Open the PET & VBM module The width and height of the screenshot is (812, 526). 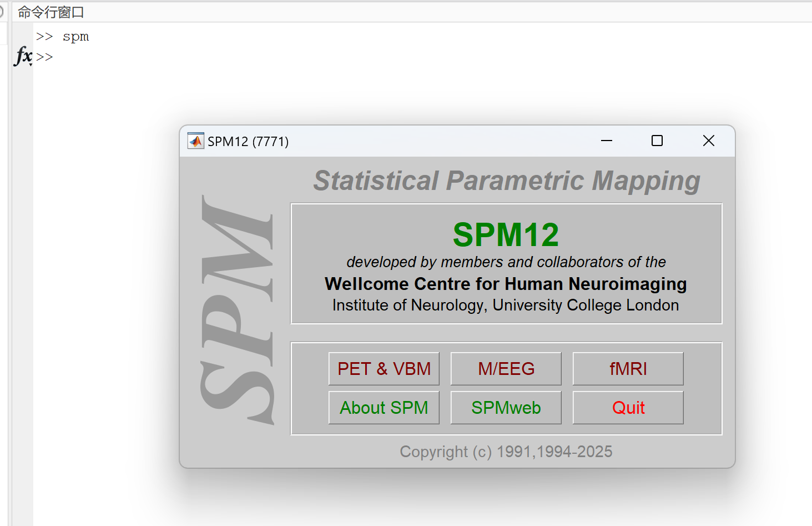pos(384,369)
